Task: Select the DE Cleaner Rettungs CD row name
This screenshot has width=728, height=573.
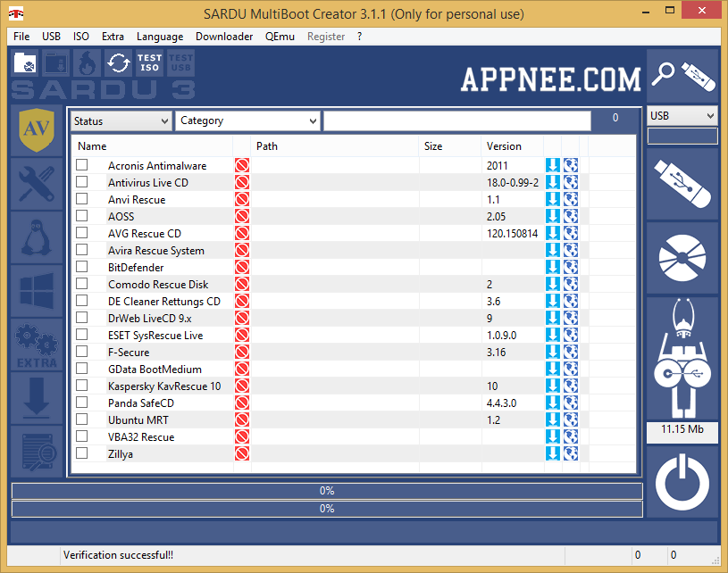Action: point(163,302)
